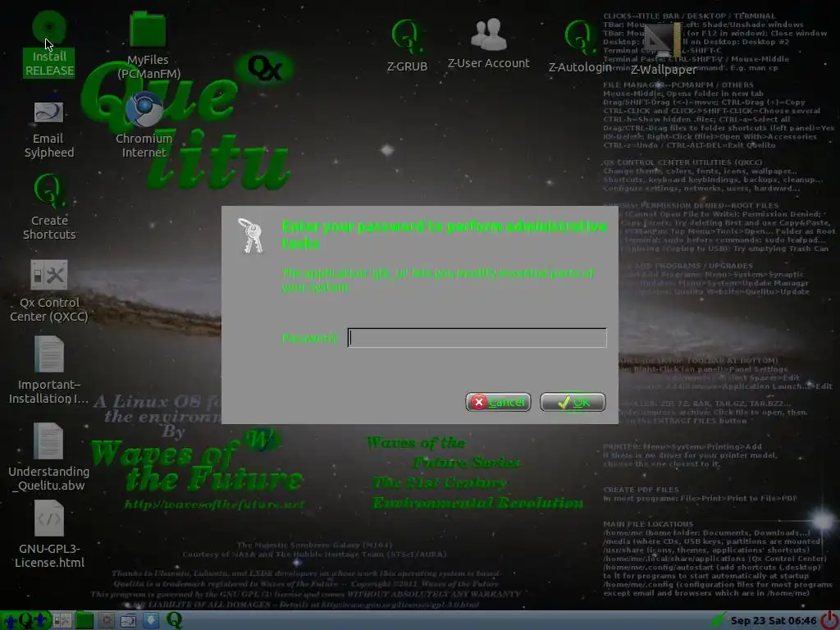840x630 pixels.
Task: Click the keys icon in the password dialog
Action: 251,235
